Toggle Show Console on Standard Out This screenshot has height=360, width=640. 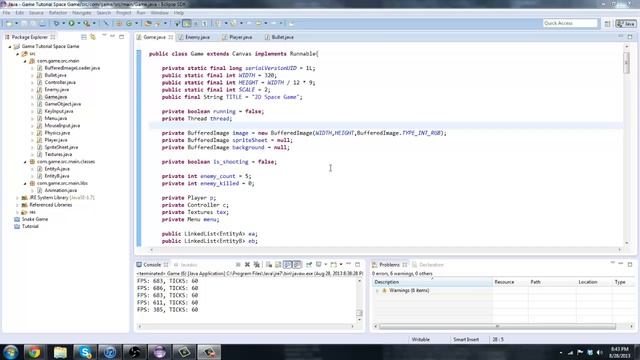tap(288, 264)
